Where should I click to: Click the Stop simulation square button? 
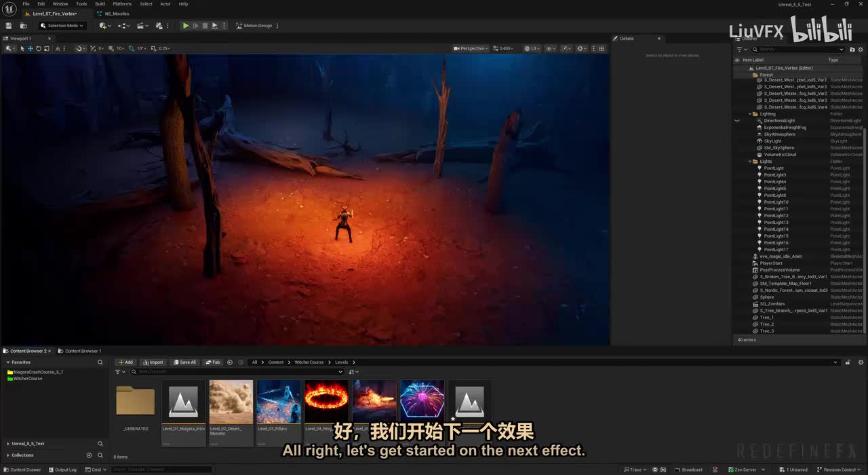[205, 26]
